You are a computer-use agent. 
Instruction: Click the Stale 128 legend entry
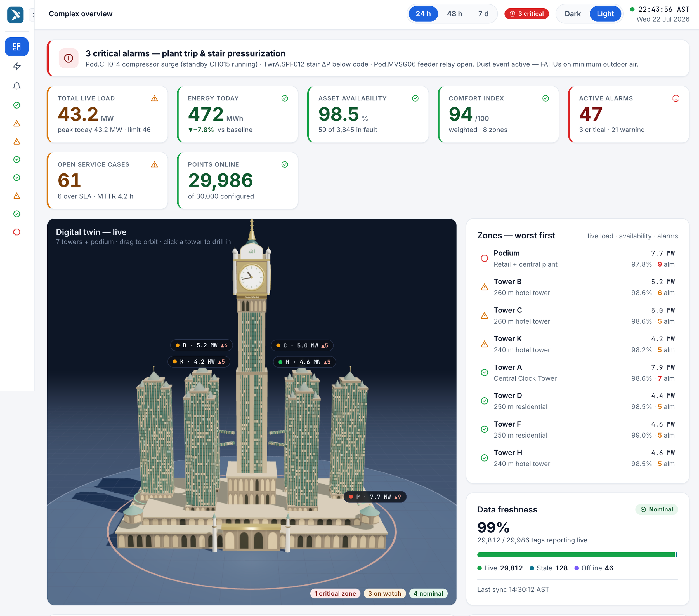click(x=549, y=568)
